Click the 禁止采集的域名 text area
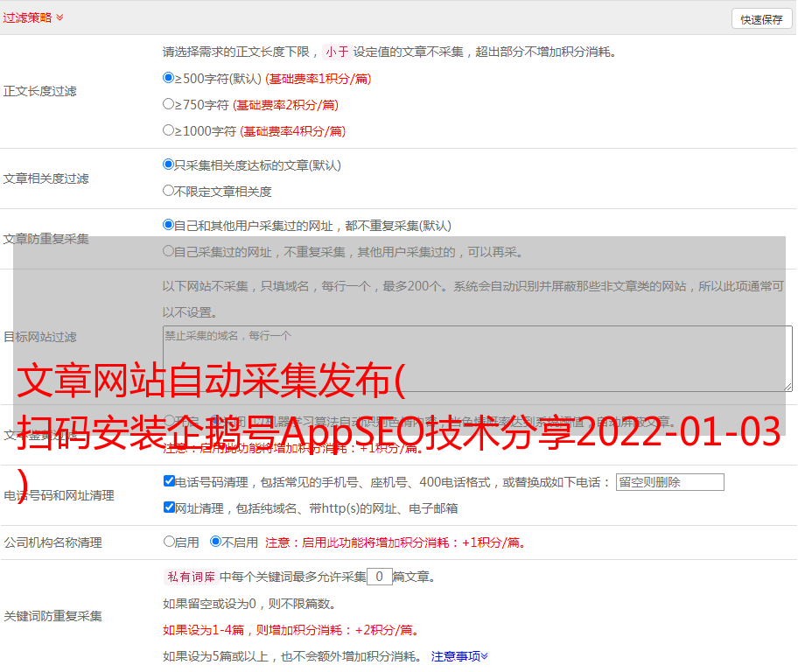 click(x=477, y=359)
